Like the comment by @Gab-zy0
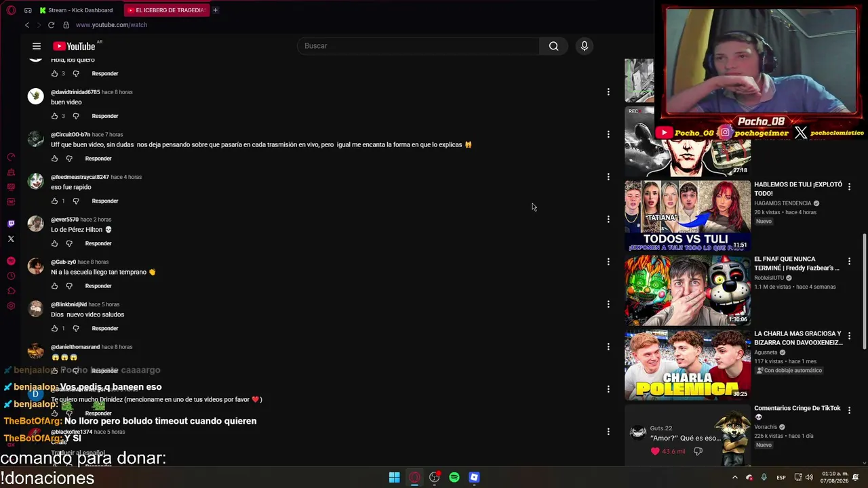868x488 pixels. tap(55, 286)
